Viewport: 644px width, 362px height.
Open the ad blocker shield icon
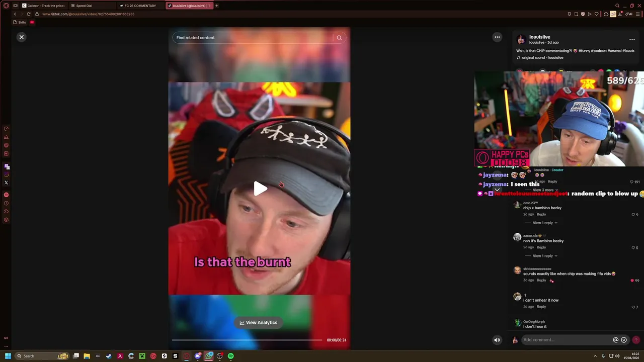tap(583, 14)
